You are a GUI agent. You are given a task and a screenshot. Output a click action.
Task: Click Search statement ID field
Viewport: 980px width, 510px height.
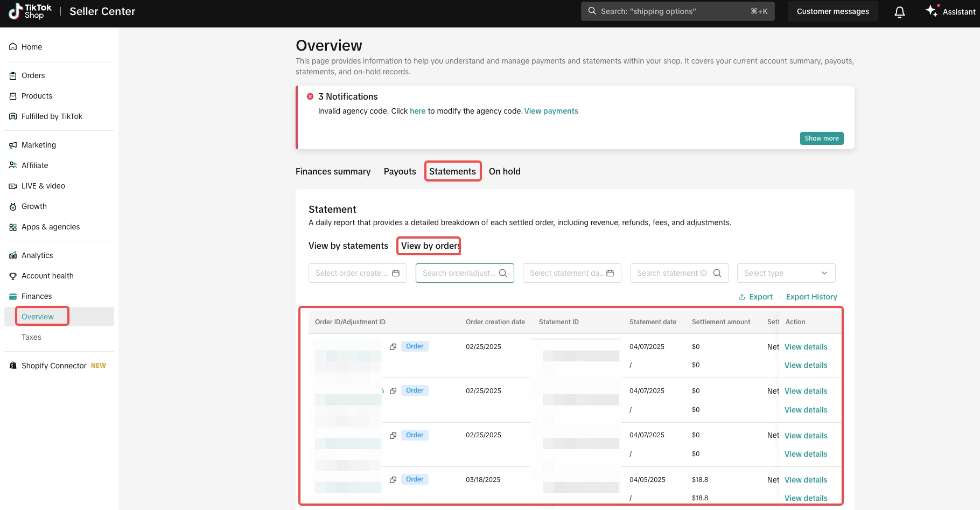(679, 273)
